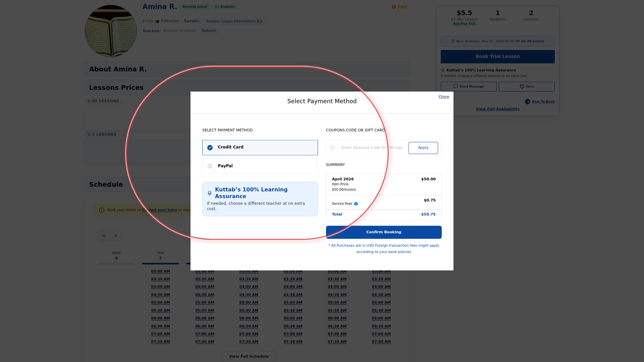This screenshot has height=362, width=644.
Task: Select the Credit Card payment option
Action: (260, 147)
